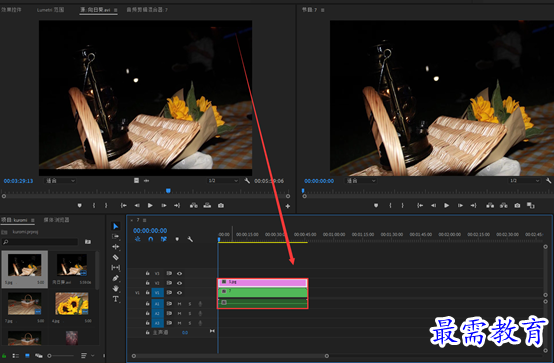Viewport: 554px width, 363px height.
Task: Solo the A1 audio track
Action: (x=190, y=304)
